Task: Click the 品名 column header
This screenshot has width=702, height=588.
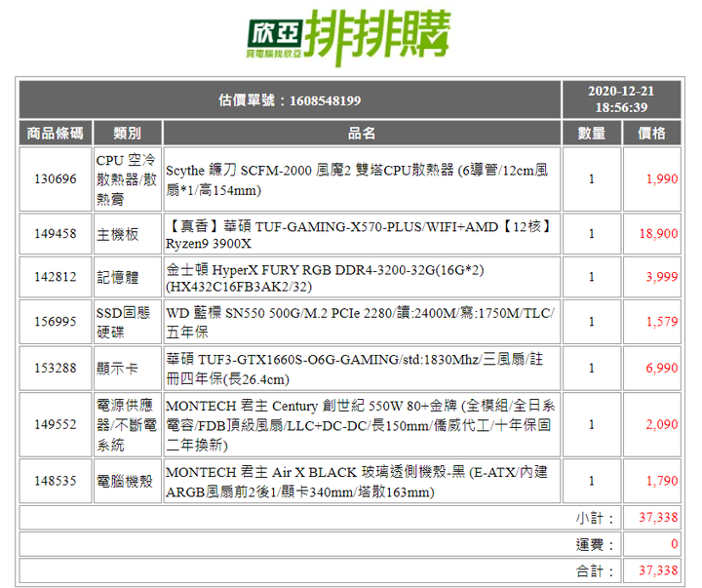Action: tap(362, 133)
